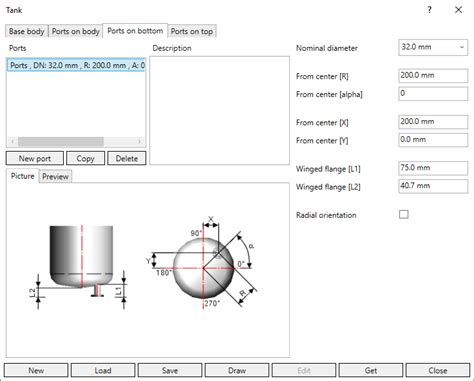Delete the selected port
This screenshot has width=474, height=381.
[127, 158]
